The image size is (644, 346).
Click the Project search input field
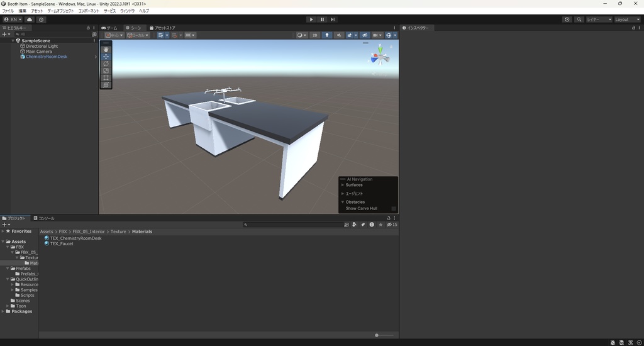[292, 225]
